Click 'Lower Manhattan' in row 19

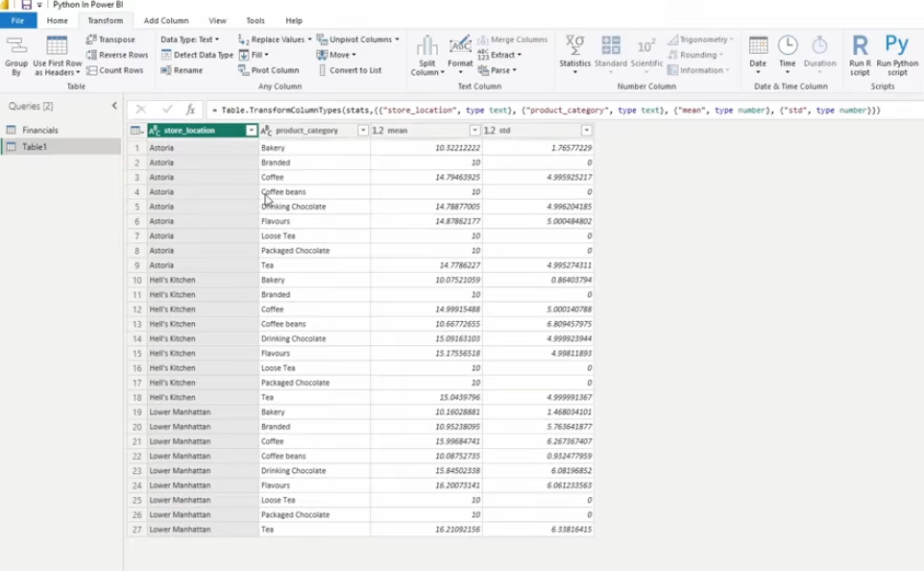[x=180, y=412]
